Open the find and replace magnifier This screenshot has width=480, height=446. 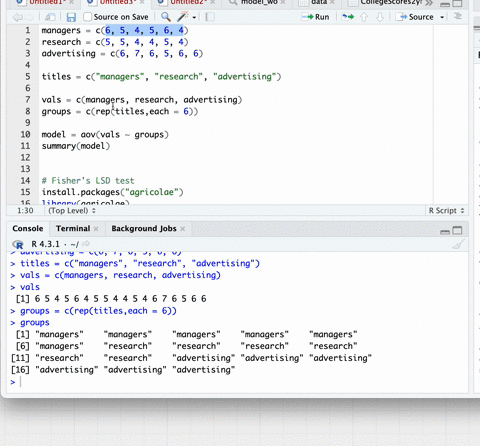(x=166, y=17)
